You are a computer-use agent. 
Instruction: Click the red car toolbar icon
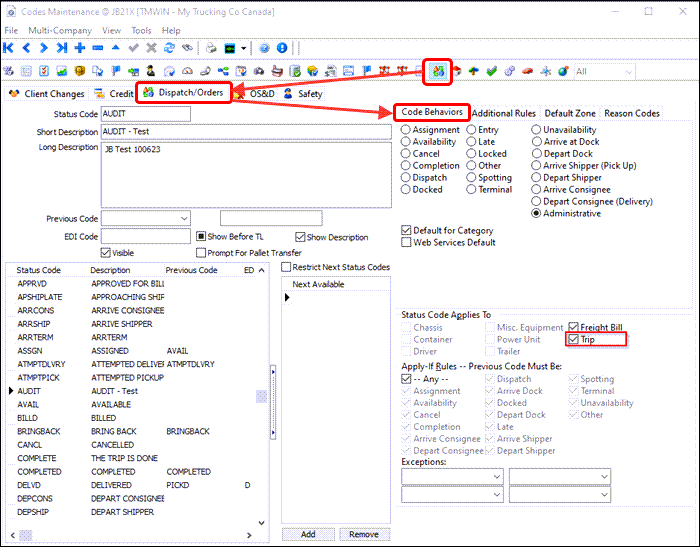point(528,71)
